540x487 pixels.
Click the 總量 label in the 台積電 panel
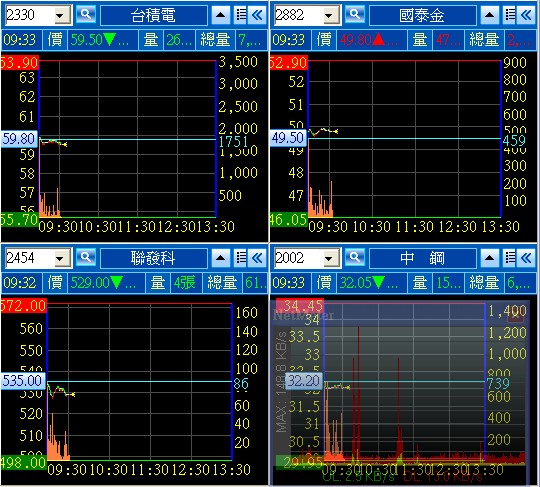click(x=215, y=40)
